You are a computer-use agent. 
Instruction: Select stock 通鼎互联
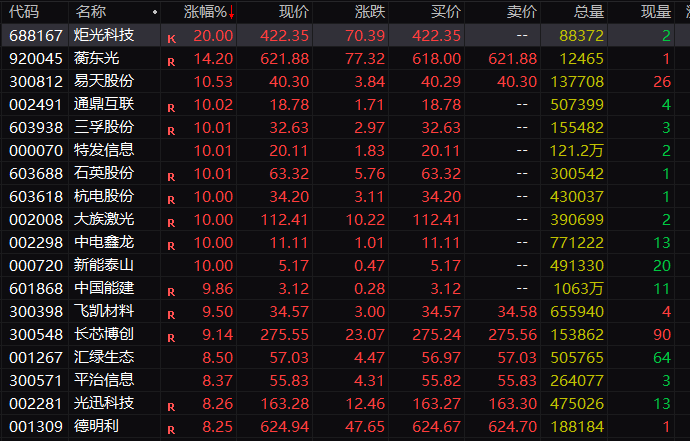(x=104, y=104)
